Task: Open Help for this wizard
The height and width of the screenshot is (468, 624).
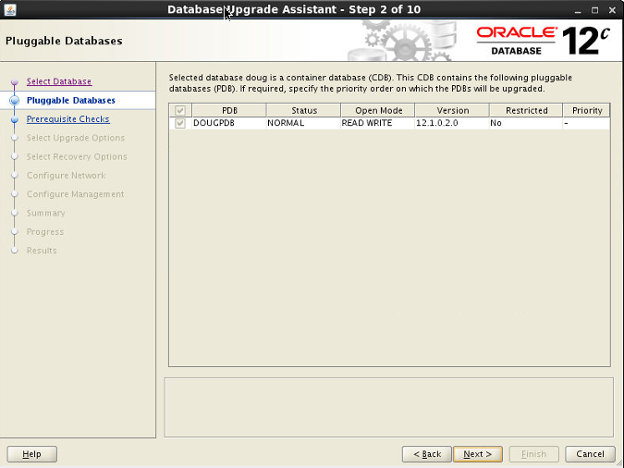Action: coord(32,454)
